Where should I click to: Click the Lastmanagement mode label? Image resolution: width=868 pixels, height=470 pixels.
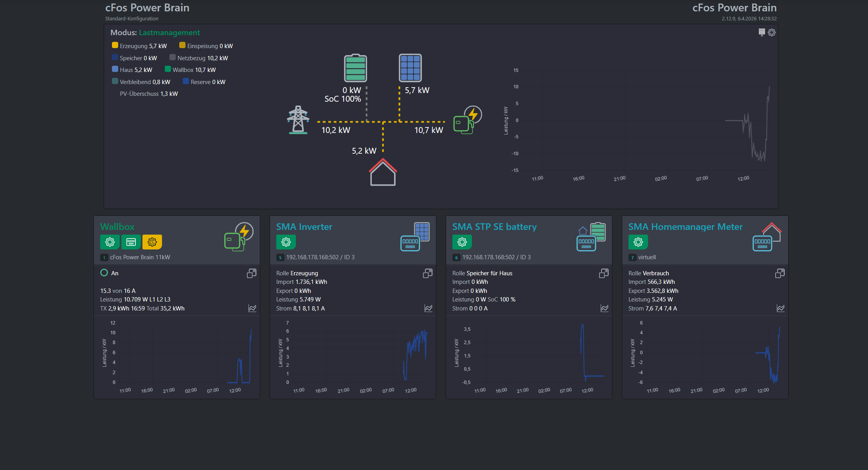click(169, 33)
